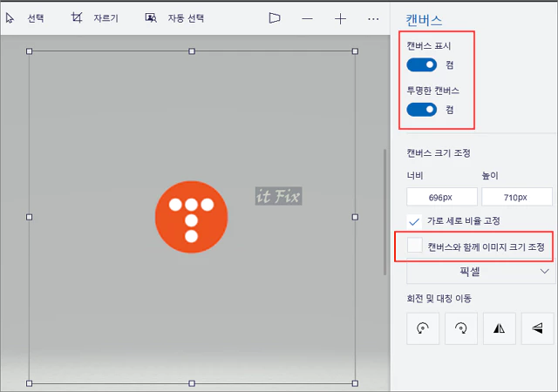The height and width of the screenshot is (392, 558).
Task: Click the bottom-center canvas resize handle
Action: [192, 383]
